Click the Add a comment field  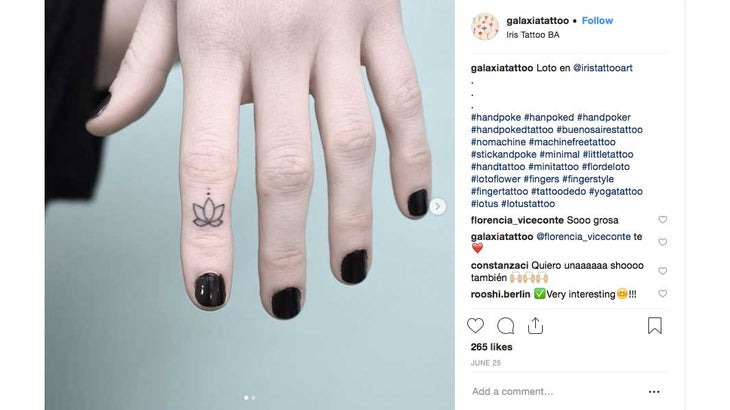[x=554, y=392]
